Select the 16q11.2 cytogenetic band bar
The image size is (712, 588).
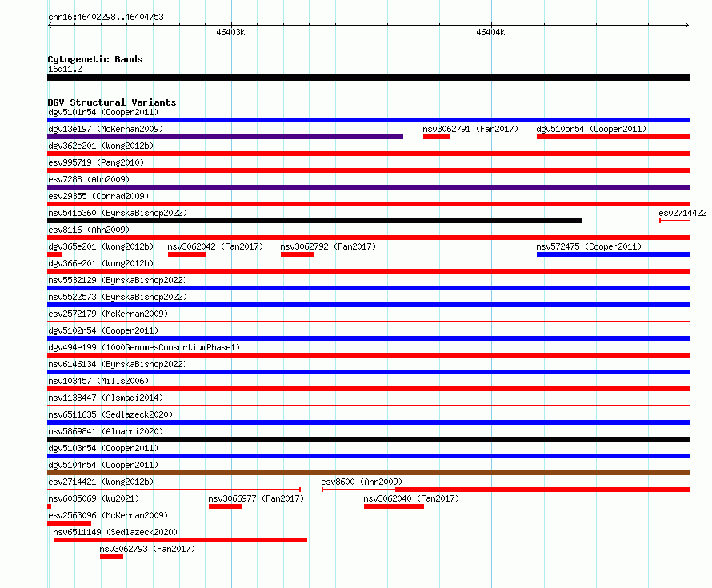[x=368, y=78]
